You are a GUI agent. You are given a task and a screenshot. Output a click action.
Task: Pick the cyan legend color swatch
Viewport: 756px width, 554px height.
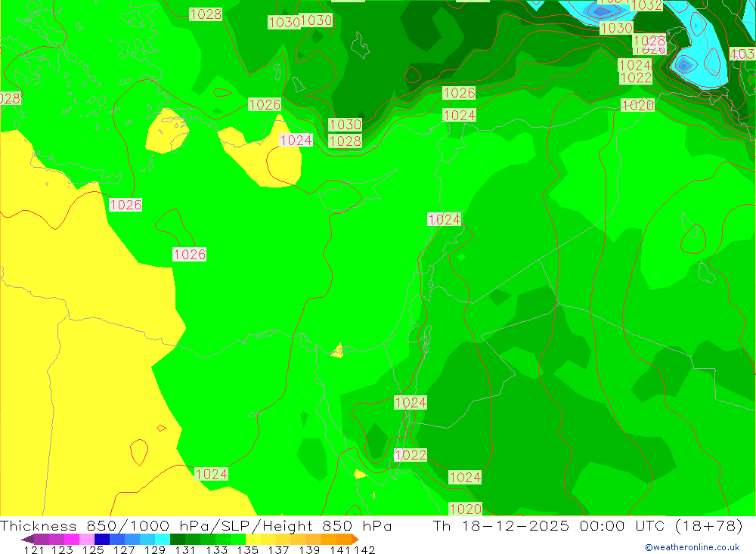point(163,539)
